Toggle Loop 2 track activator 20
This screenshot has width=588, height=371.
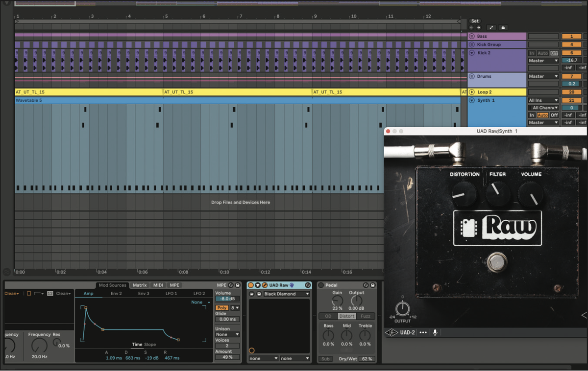tap(571, 92)
